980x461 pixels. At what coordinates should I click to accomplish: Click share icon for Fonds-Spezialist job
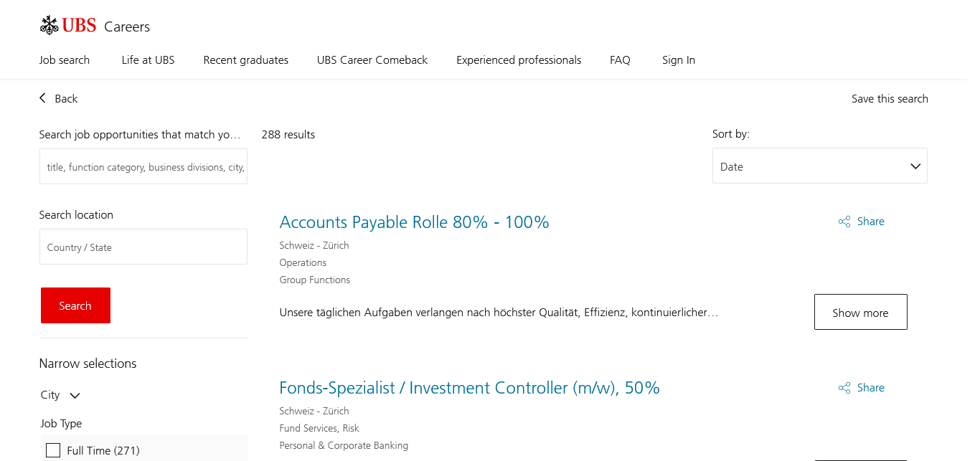(x=844, y=388)
